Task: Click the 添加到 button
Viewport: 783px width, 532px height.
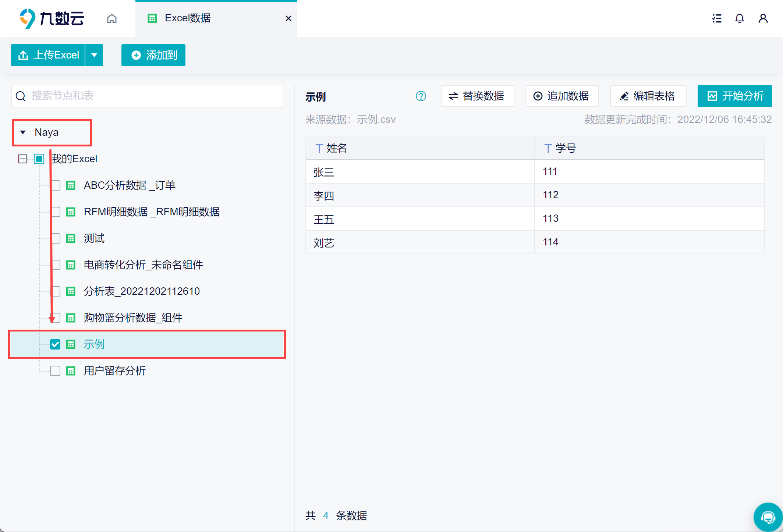Action: coord(153,55)
